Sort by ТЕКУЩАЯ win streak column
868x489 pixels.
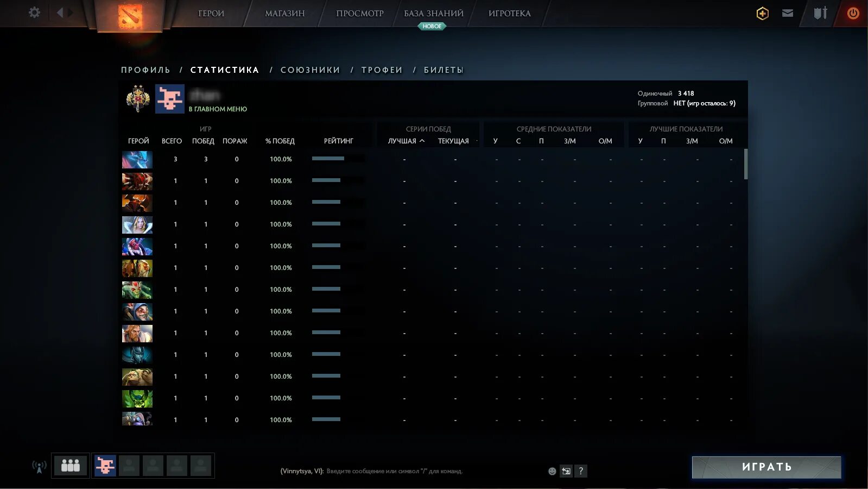click(453, 141)
